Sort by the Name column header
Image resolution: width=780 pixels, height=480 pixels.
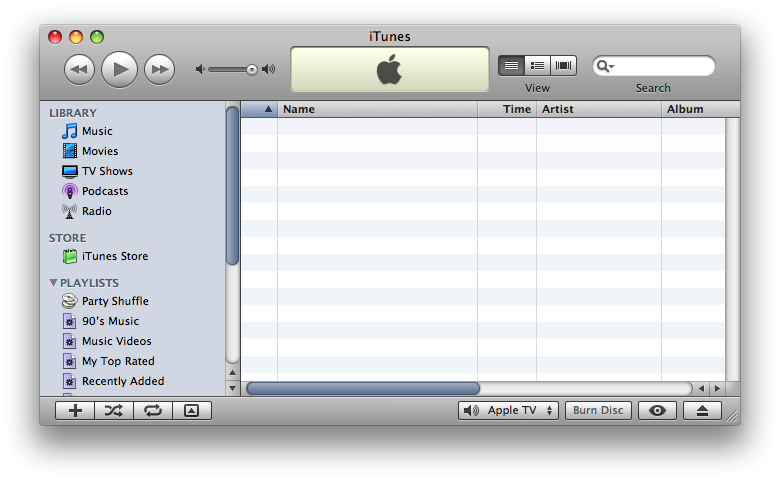pos(378,109)
